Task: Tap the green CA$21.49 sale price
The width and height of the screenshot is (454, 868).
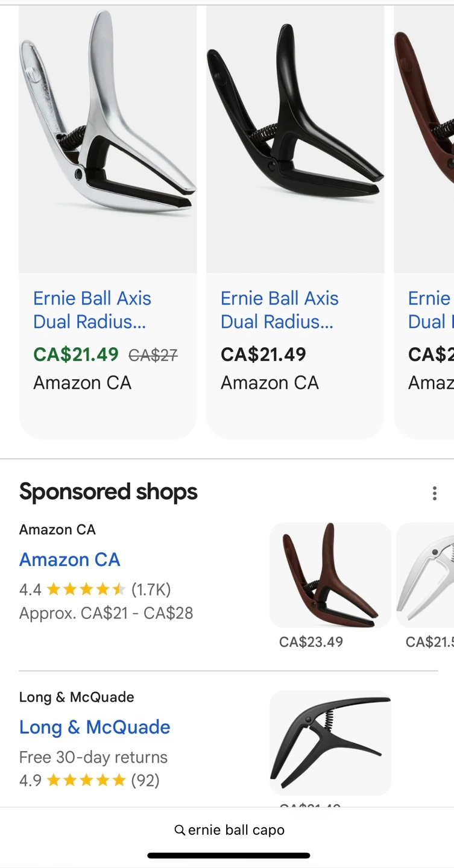Action: point(76,354)
